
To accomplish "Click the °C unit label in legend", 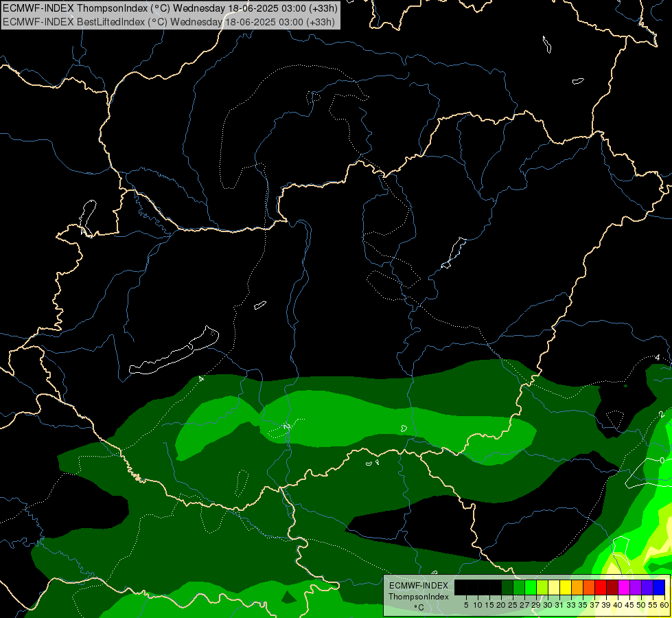I will pyautogui.click(x=419, y=608).
